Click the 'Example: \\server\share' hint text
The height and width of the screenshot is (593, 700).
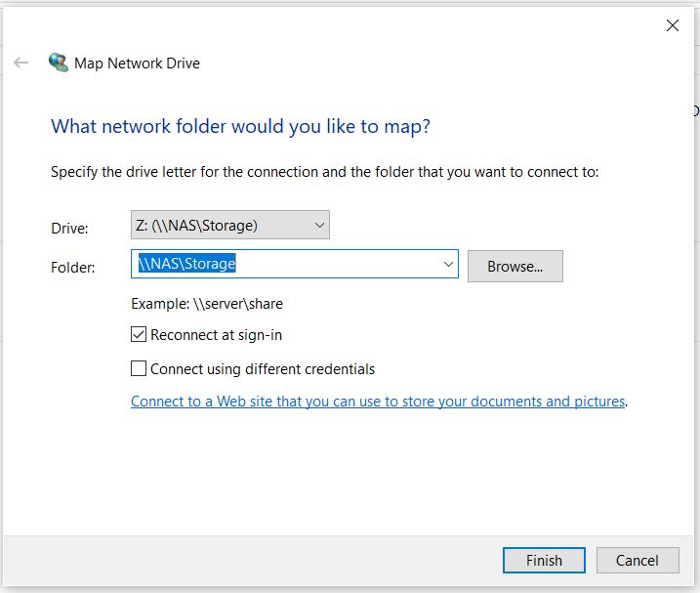tap(207, 304)
